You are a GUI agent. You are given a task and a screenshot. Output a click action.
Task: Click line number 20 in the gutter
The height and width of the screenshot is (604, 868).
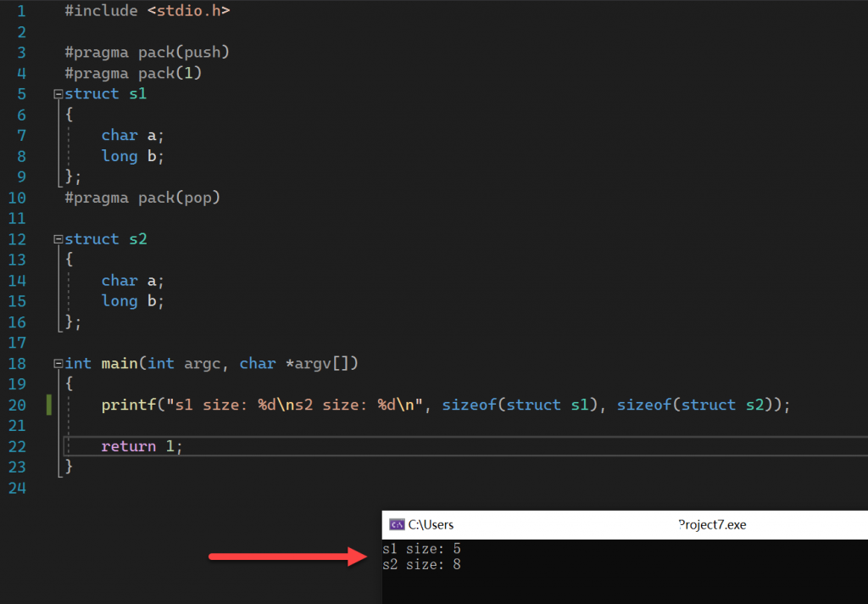[17, 405]
